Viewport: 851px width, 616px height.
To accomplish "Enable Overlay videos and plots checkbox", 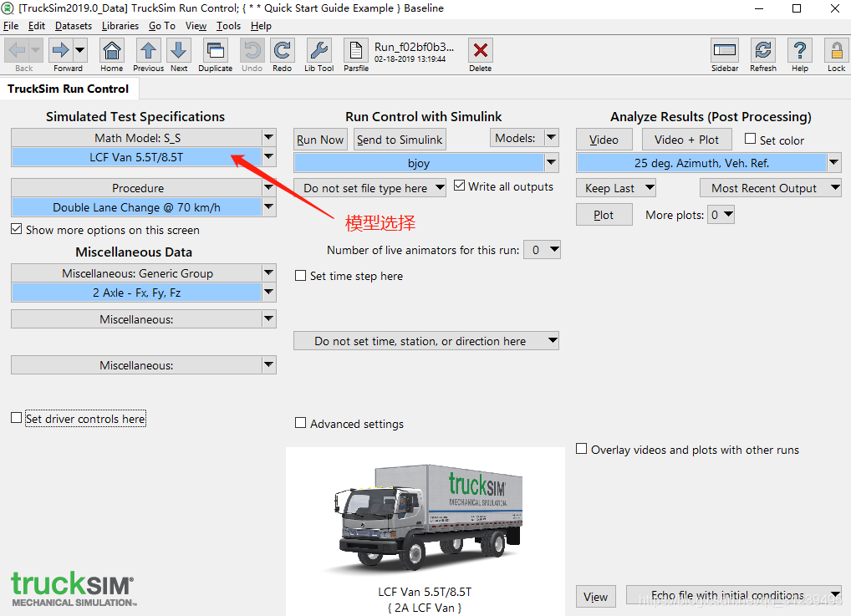I will 581,449.
